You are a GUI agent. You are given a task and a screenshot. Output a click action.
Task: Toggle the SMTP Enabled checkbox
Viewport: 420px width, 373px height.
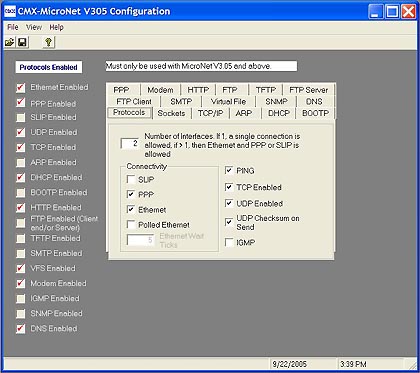pyautogui.click(x=21, y=253)
